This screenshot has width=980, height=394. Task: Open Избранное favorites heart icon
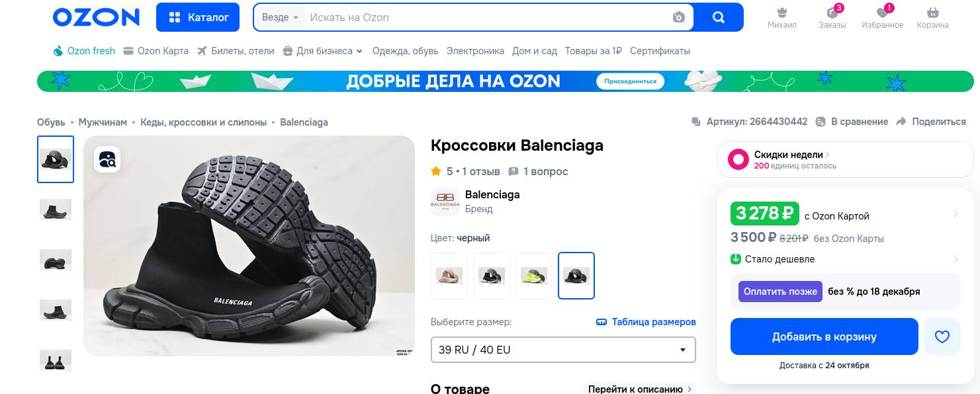pyautogui.click(x=882, y=13)
